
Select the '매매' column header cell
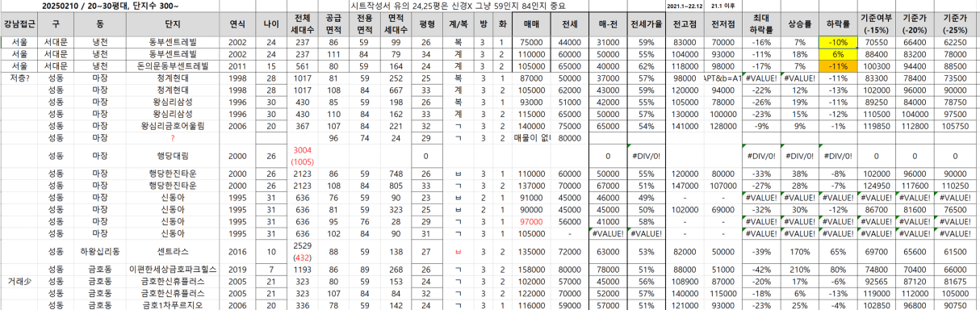pyautogui.click(x=531, y=23)
